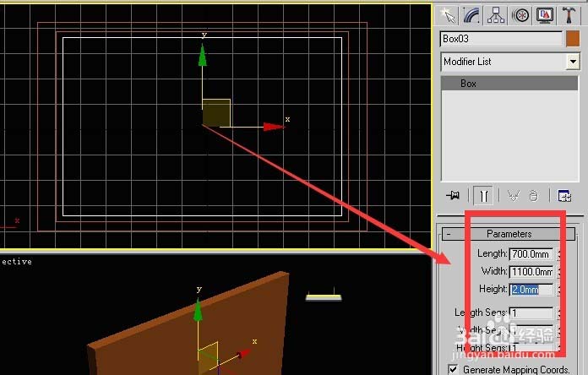Click the green Y axis arrow in top viewport

[203, 56]
